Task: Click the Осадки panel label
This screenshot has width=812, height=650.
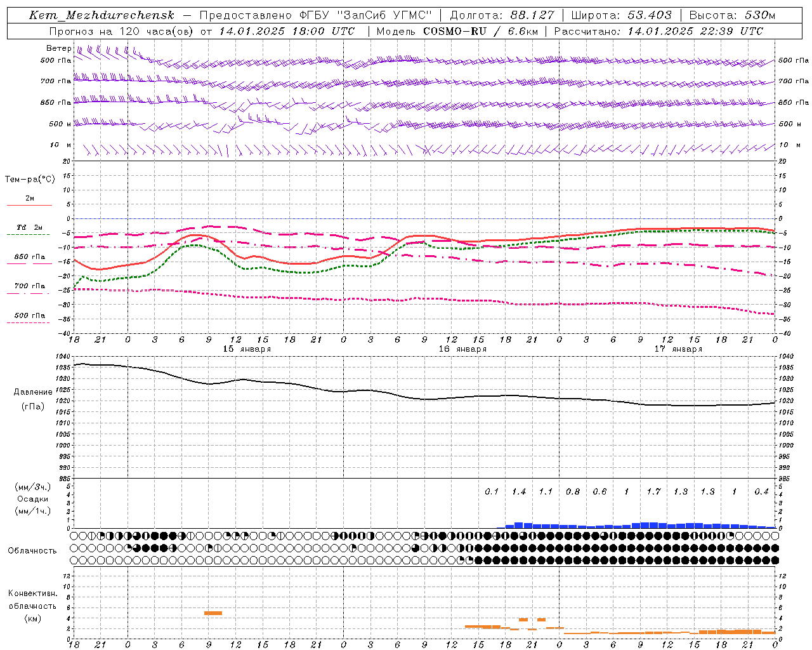Action: pyautogui.click(x=32, y=499)
